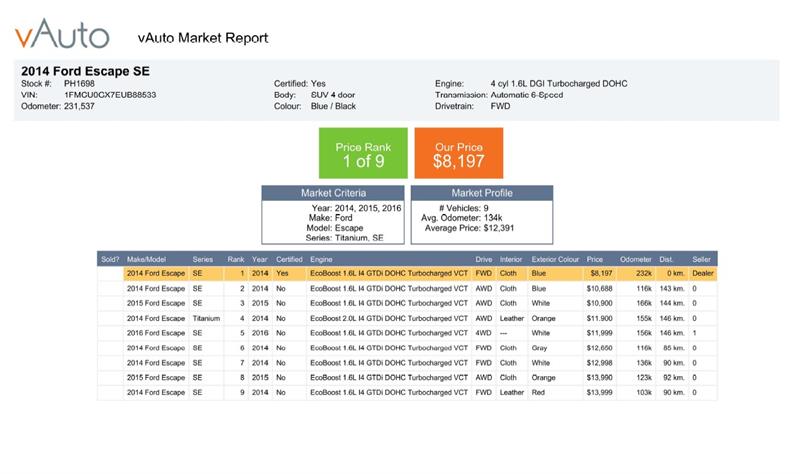Click the 143 km. distance cell
The height and width of the screenshot is (474, 800).
click(x=671, y=288)
